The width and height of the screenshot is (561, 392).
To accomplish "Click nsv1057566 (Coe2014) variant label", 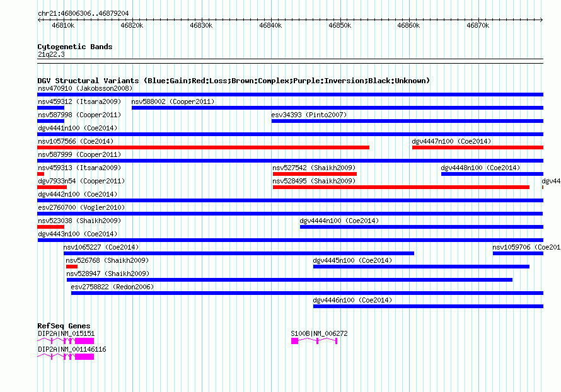I will coord(76,141).
